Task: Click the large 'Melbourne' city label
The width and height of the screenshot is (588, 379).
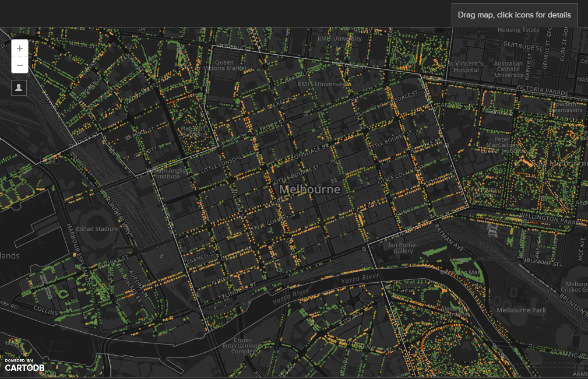Action: pos(310,189)
